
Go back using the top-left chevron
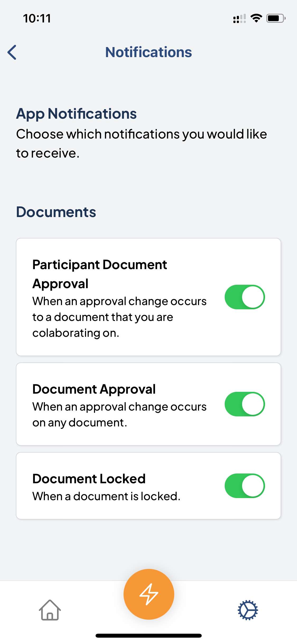pyautogui.click(x=12, y=52)
